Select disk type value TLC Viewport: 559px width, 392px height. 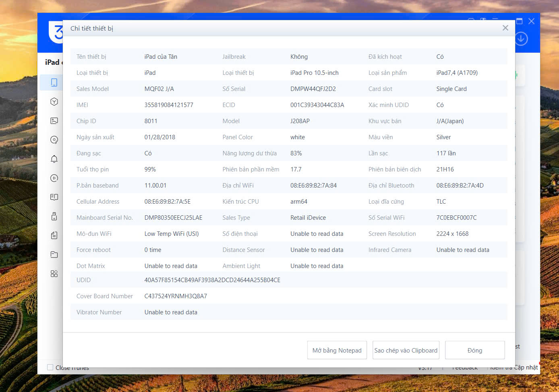[x=441, y=202]
